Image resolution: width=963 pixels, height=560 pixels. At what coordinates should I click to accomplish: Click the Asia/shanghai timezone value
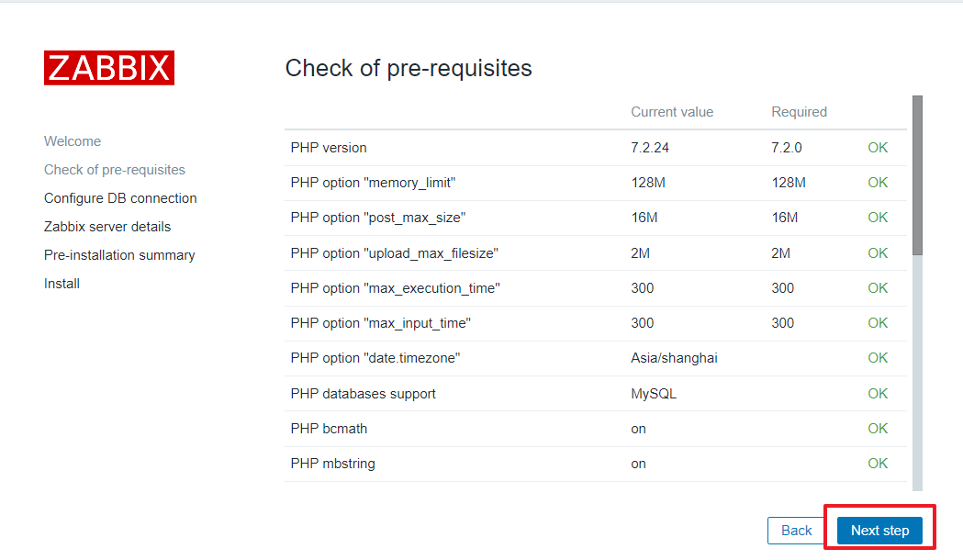[674, 358]
